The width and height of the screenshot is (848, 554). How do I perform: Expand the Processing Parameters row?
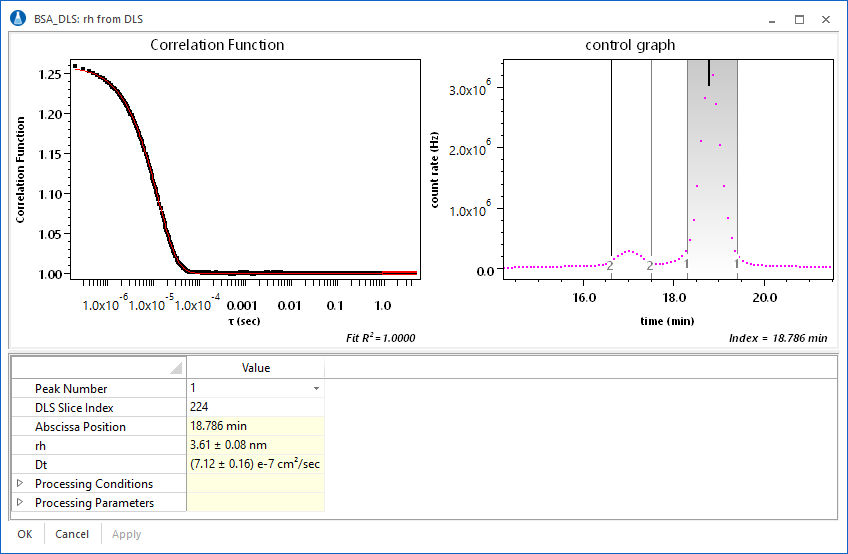pyautogui.click(x=21, y=503)
